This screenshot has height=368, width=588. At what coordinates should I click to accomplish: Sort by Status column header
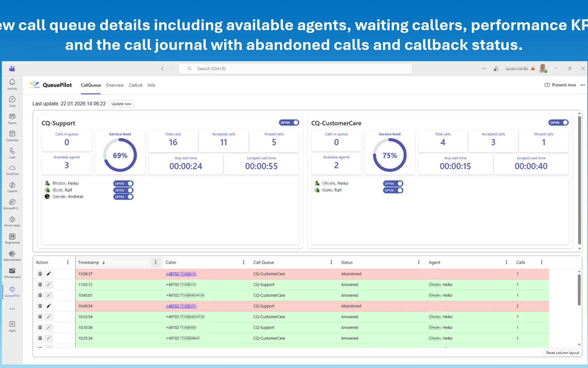pyautogui.click(x=347, y=262)
